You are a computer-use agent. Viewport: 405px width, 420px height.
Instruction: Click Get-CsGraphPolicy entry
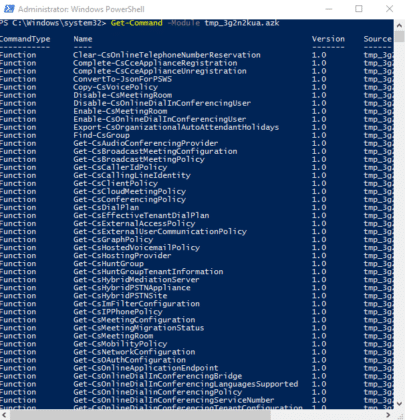[113, 239]
